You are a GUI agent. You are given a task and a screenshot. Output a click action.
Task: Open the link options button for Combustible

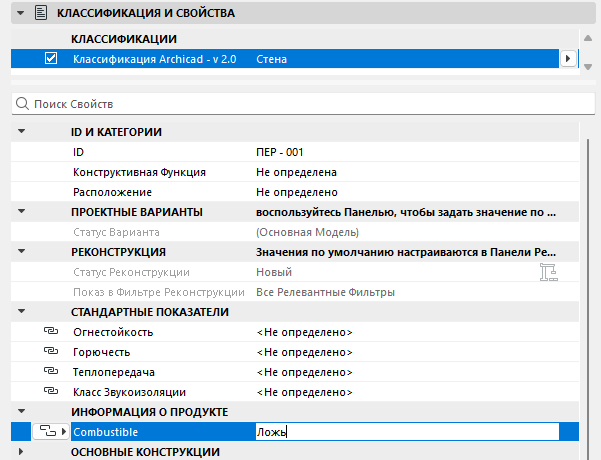click(x=51, y=432)
